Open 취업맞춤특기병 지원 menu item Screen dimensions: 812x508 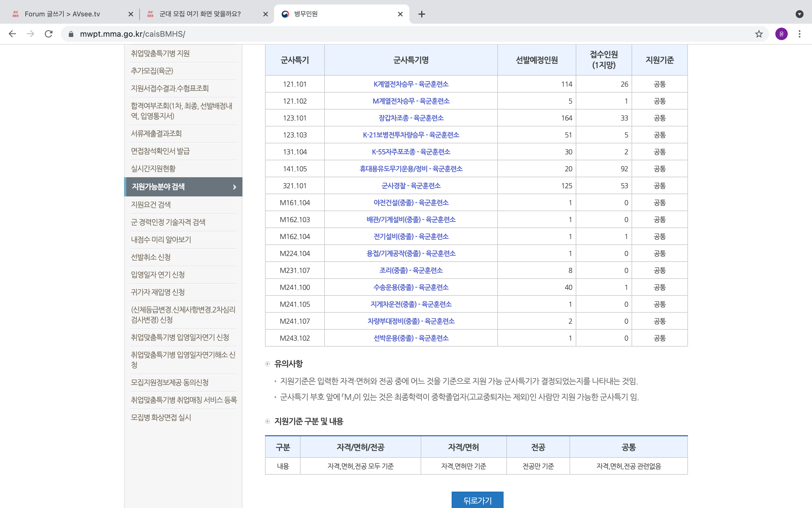[160, 53]
